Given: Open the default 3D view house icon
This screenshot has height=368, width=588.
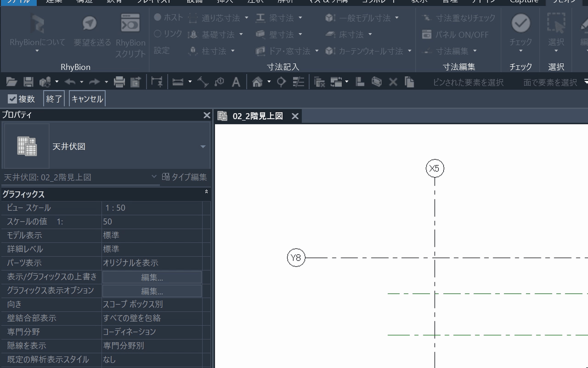Looking at the screenshot, I should (x=257, y=82).
